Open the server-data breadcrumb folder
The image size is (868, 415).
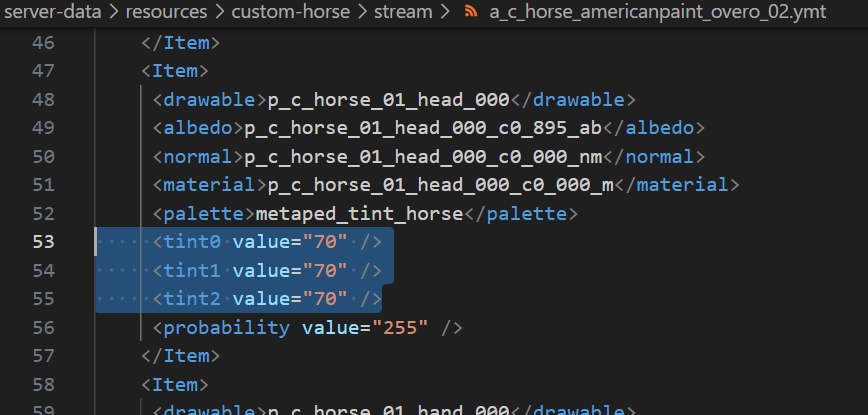click(x=53, y=11)
